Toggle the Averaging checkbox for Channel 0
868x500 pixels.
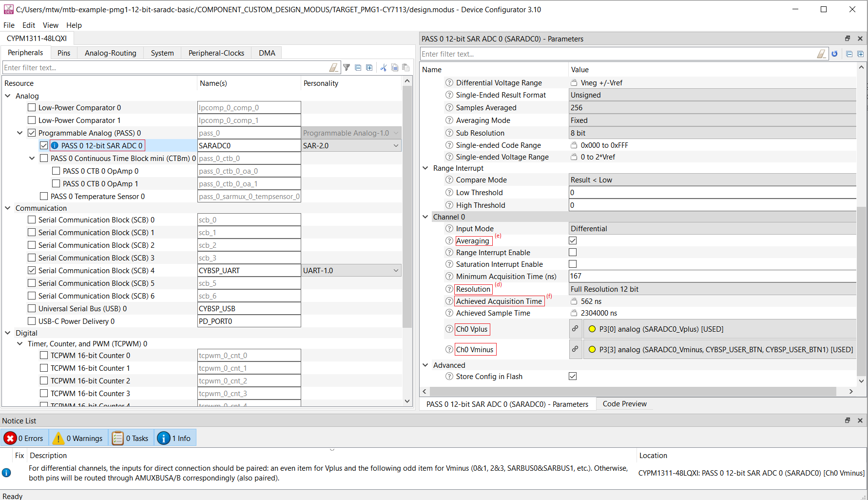(573, 240)
